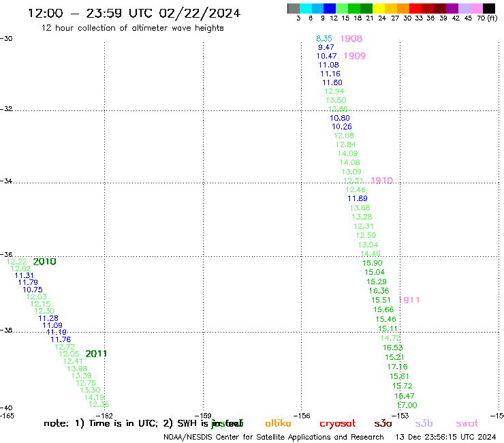
Task: Select the 16.53 wave height reading
Action: coord(393,348)
